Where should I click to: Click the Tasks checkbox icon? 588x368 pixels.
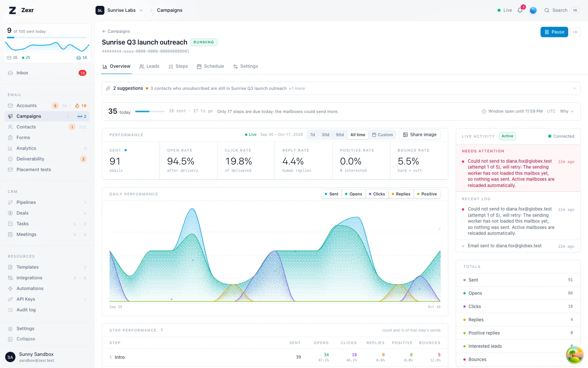click(x=10, y=224)
